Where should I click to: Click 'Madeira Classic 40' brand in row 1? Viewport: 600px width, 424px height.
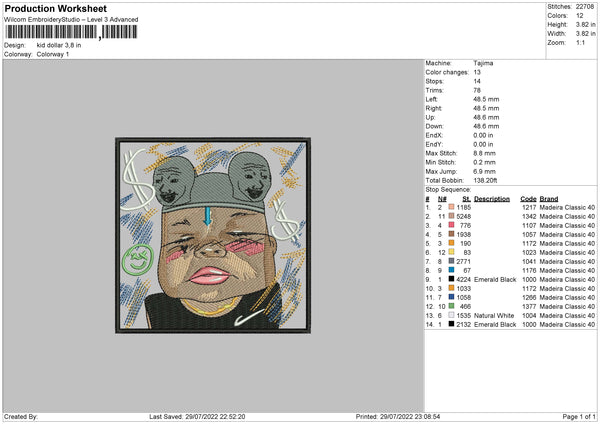point(567,207)
